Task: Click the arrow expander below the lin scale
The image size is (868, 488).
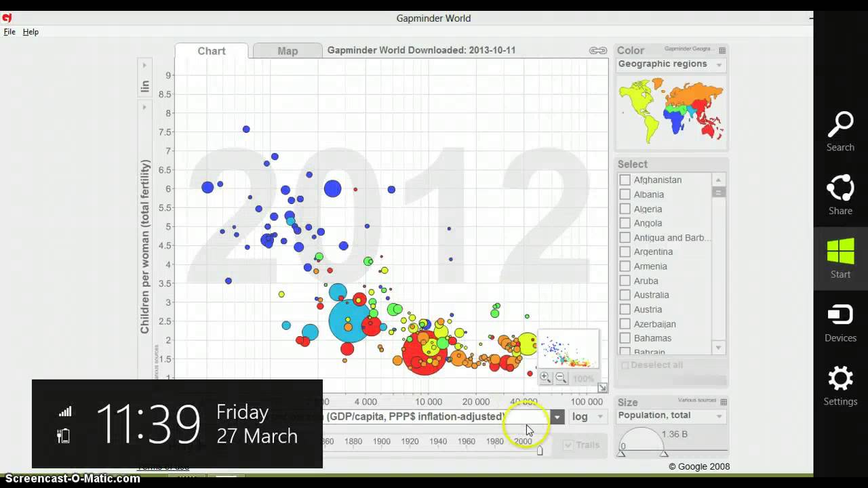Action: (x=144, y=107)
